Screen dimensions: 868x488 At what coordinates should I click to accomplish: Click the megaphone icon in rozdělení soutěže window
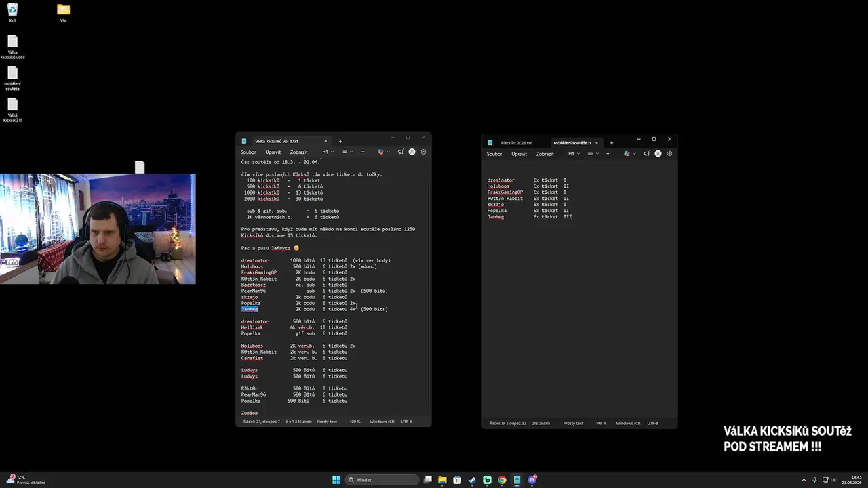click(647, 154)
